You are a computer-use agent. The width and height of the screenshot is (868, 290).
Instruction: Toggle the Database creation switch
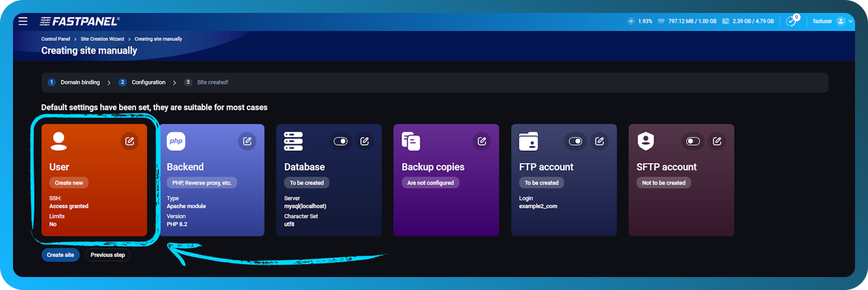341,141
